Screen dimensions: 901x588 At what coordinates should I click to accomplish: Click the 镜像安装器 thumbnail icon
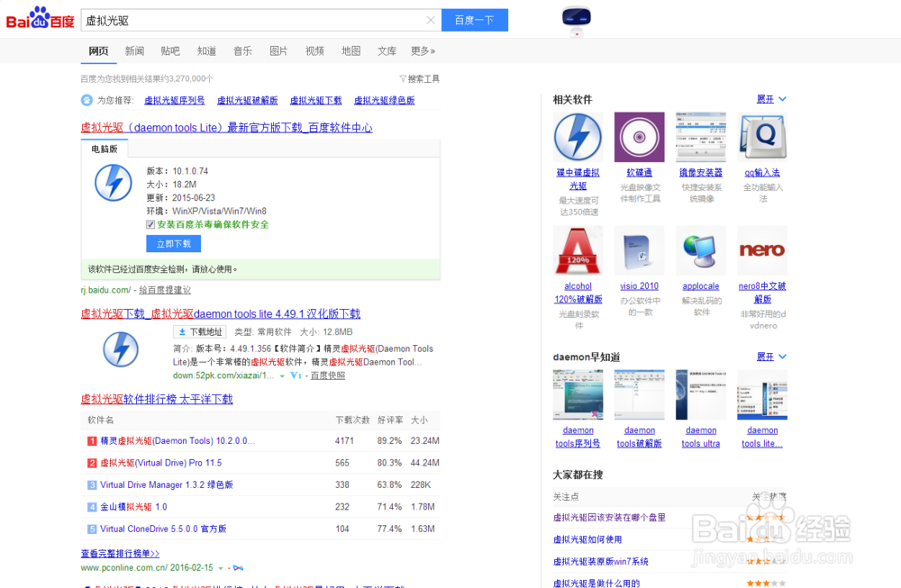[701, 137]
